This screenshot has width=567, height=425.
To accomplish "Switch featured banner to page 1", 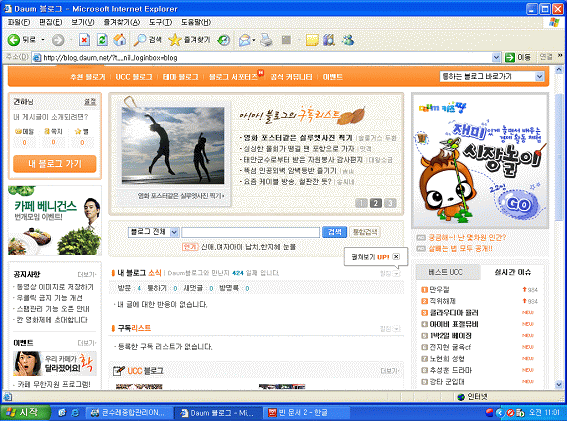I will point(361,203).
